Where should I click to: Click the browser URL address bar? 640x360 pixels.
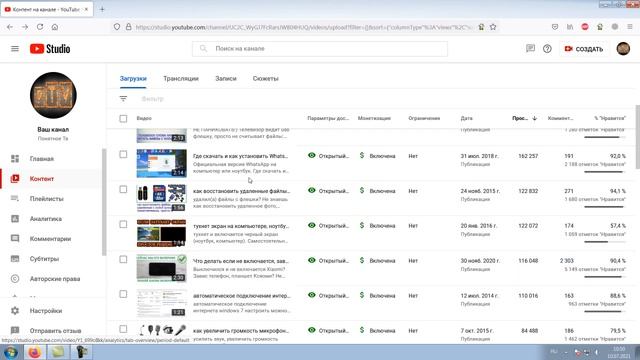point(304,27)
